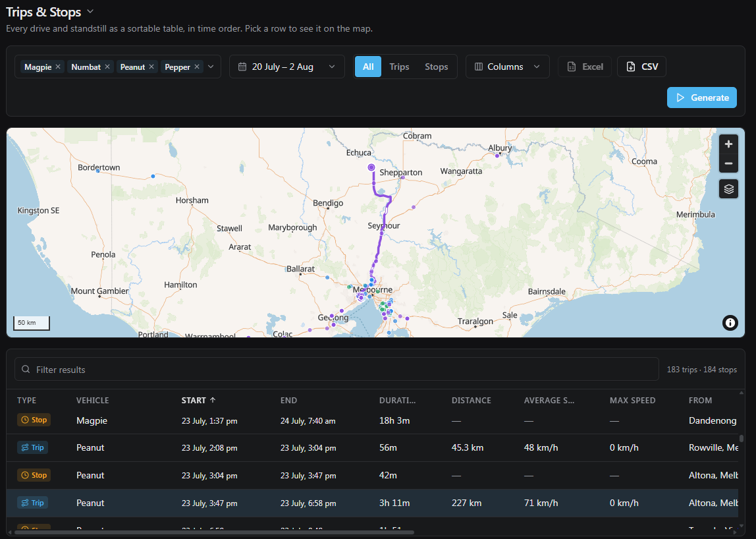Click the 18h 3m duration cell
This screenshot has height=539, width=756.
click(x=394, y=420)
